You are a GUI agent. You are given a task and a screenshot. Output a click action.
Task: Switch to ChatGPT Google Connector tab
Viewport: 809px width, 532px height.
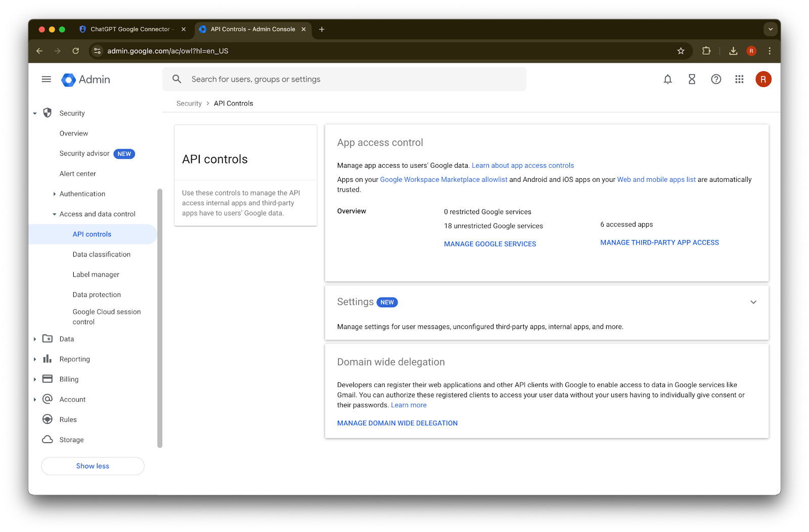pyautogui.click(x=132, y=29)
